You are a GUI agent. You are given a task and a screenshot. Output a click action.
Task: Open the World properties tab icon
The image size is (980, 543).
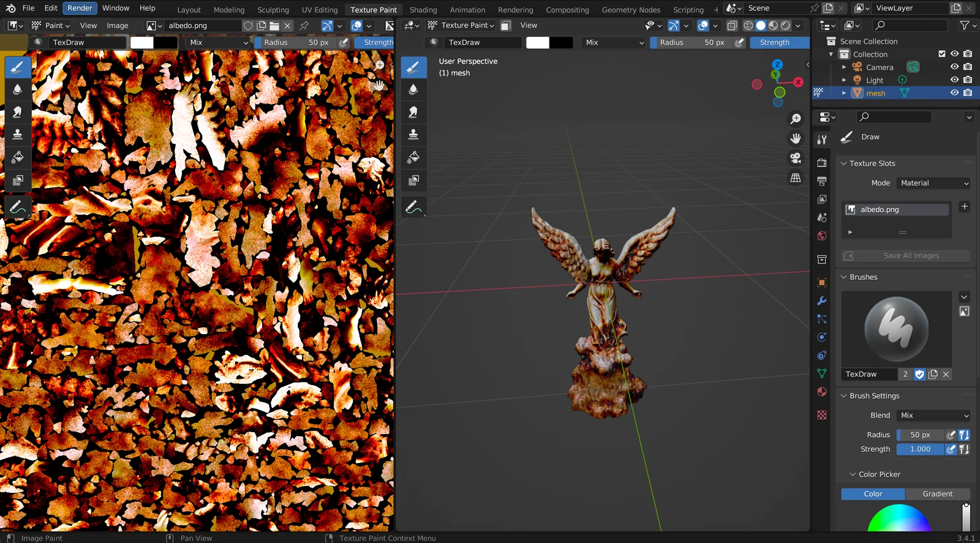point(822,236)
